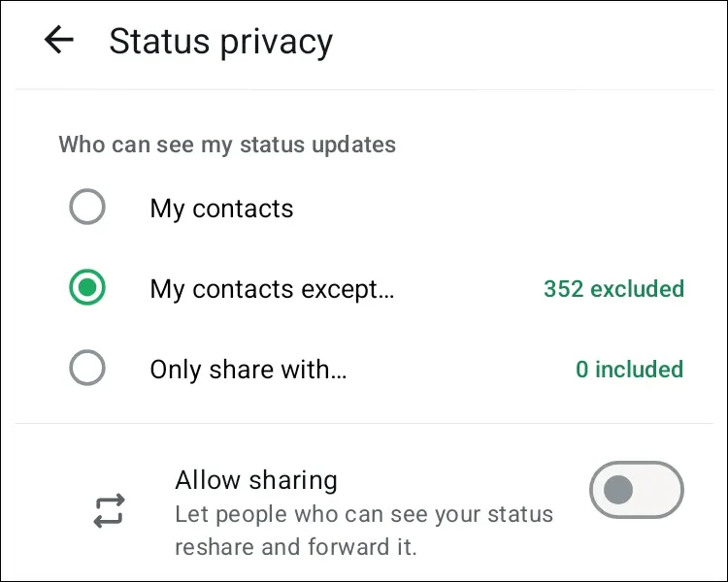Screen dimensions: 728x582
Task: Tap the Allow sharing heading text
Action: [x=256, y=480]
